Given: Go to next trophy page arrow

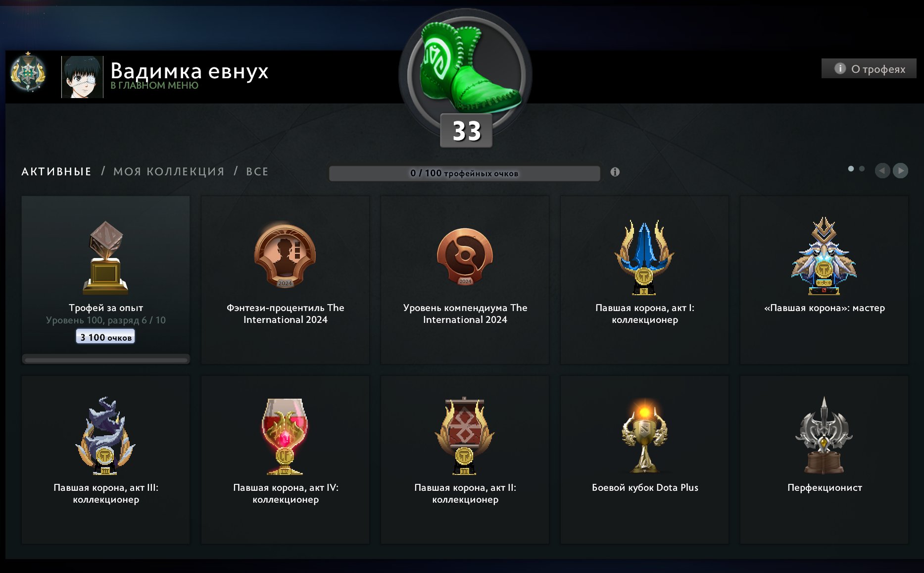Looking at the screenshot, I should click(900, 170).
